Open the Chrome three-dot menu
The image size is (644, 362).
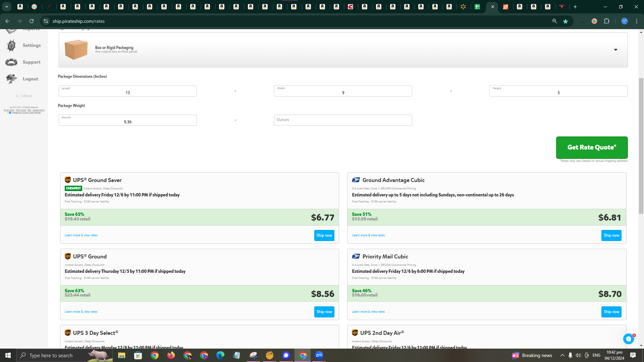pyautogui.click(x=637, y=21)
